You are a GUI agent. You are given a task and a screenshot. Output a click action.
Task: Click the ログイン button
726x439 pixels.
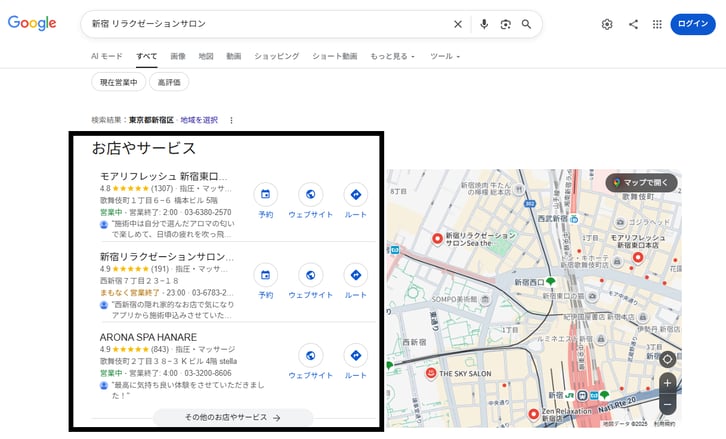pos(693,24)
